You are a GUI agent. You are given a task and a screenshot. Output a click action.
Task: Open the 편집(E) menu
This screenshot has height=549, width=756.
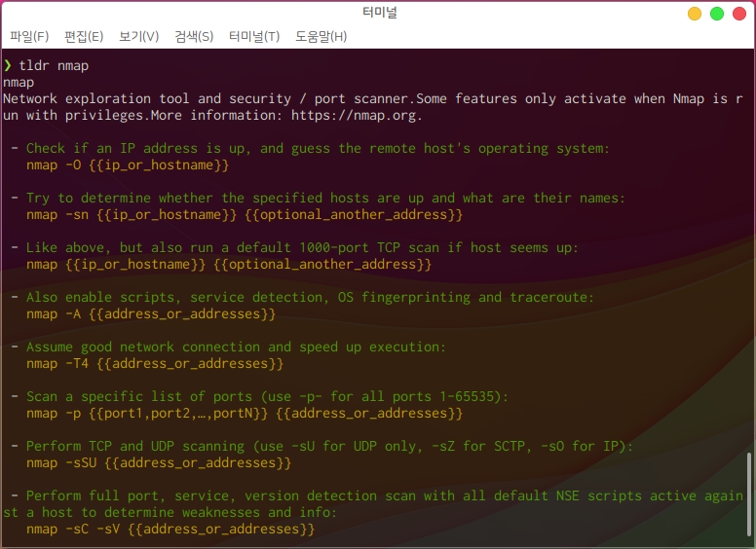[84, 36]
